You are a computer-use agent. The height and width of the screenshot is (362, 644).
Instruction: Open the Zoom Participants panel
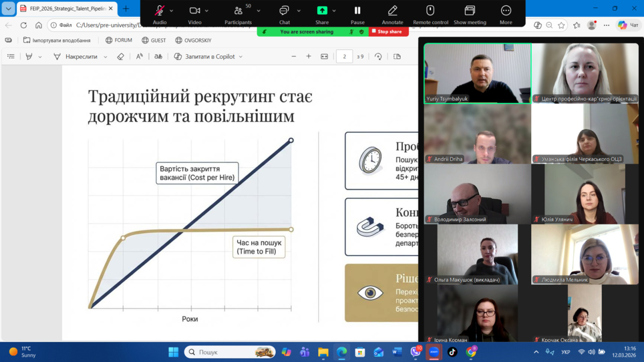tap(238, 11)
